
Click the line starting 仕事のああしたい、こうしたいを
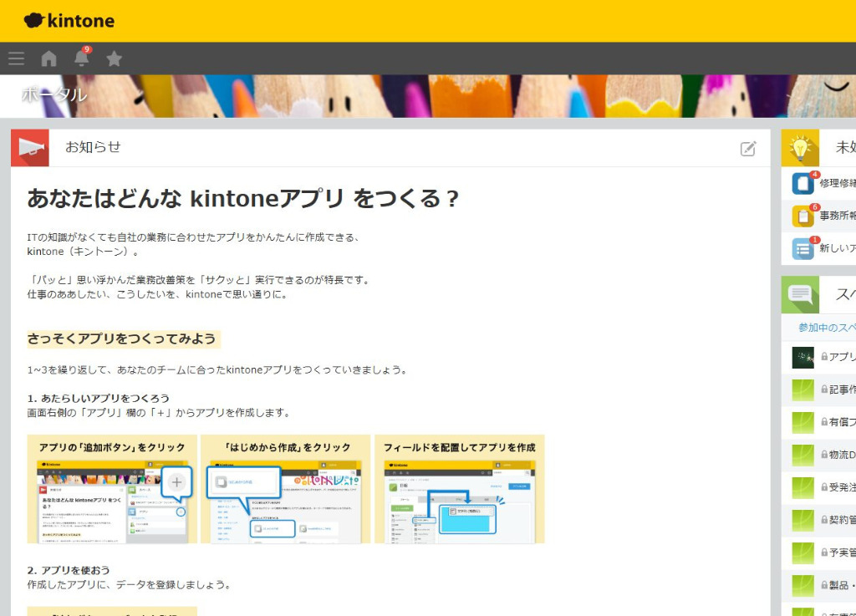coord(158,295)
